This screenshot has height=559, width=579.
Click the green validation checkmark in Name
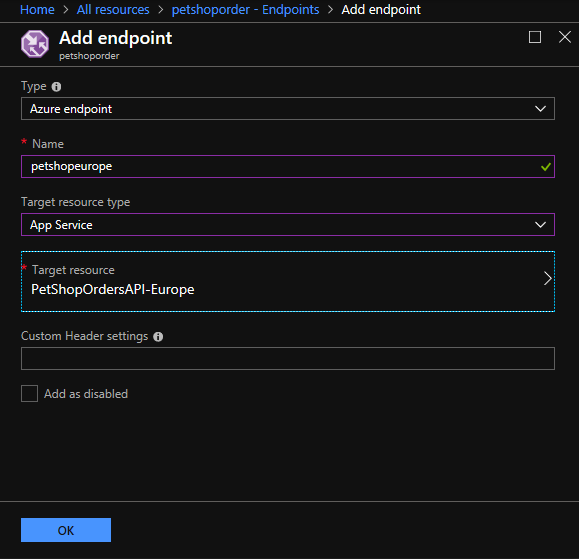coord(546,167)
